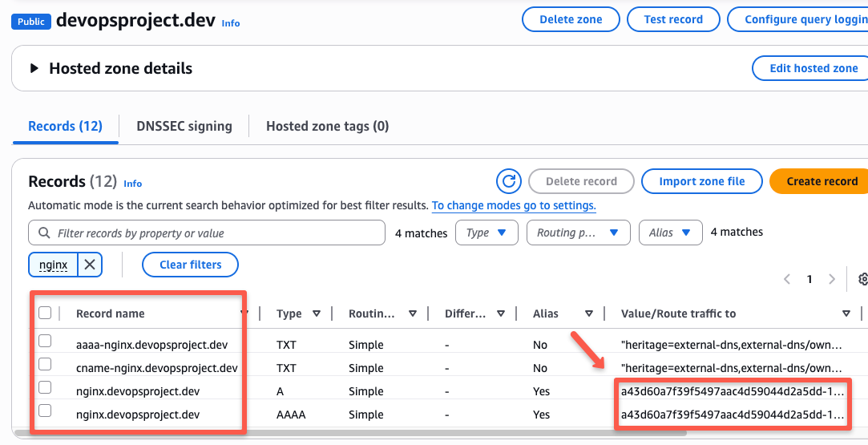868x445 pixels.
Task: Open the Type filter dropdown
Action: [486, 233]
